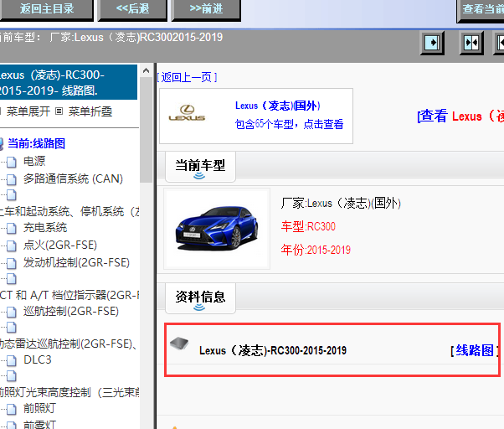Select the 资料信息 tab
Image resolution: width=504 pixels, height=429 pixels.
pos(200,298)
